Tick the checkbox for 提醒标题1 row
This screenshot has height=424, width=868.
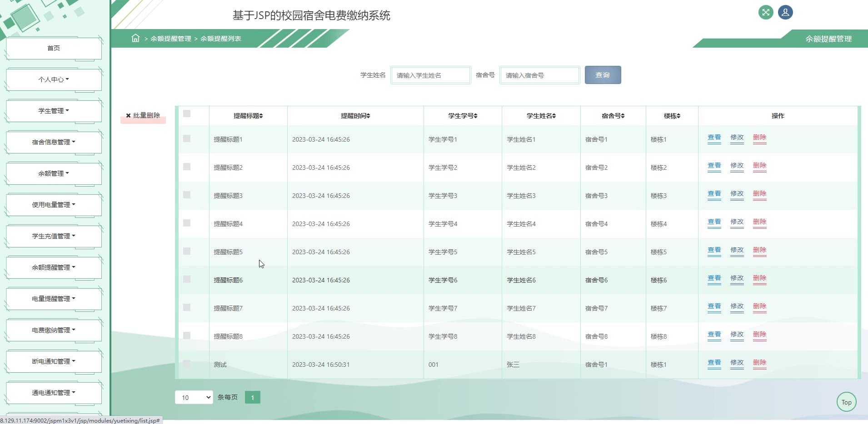[x=187, y=138]
